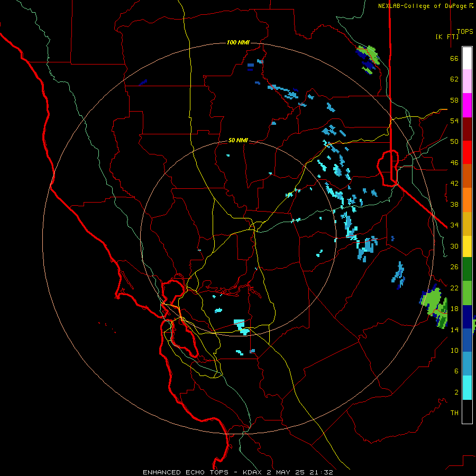476x476 pixels.
Task: Click the white legend swatch at 66
Action: [467, 58]
